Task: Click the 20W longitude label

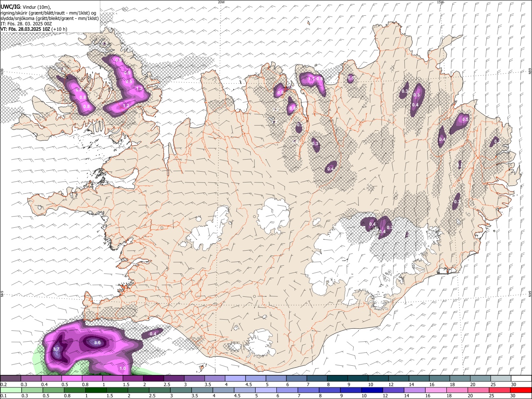Action: (222, 2)
